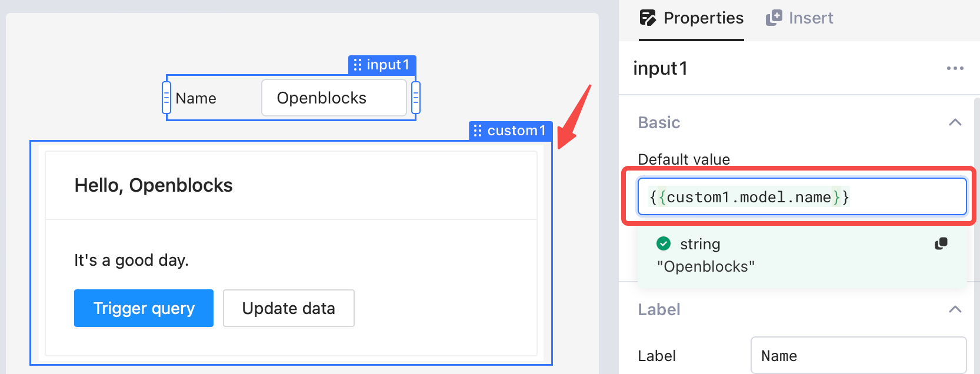980x374 pixels.
Task: Collapse the Basic section chevron
Action: click(955, 122)
